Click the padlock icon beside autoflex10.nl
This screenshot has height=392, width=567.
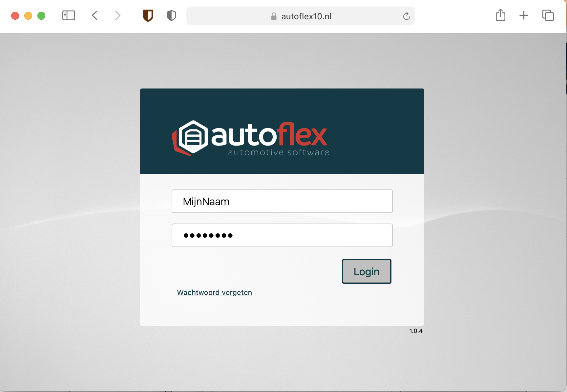pyautogui.click(x=274, y=16)
